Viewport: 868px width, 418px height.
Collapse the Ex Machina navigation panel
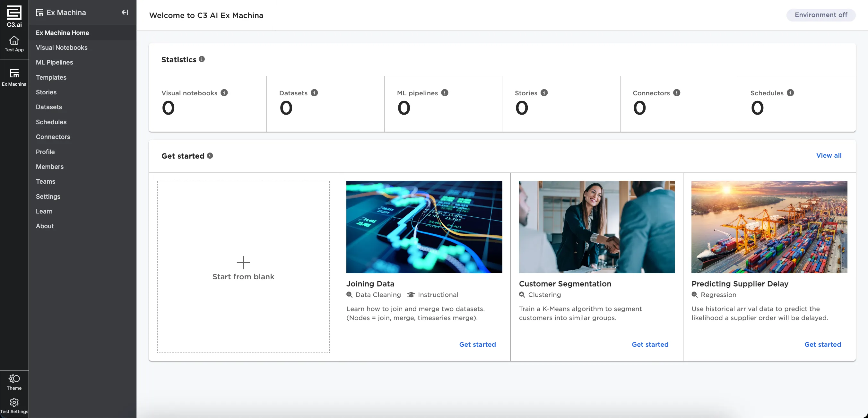click(x=125, y=13)
